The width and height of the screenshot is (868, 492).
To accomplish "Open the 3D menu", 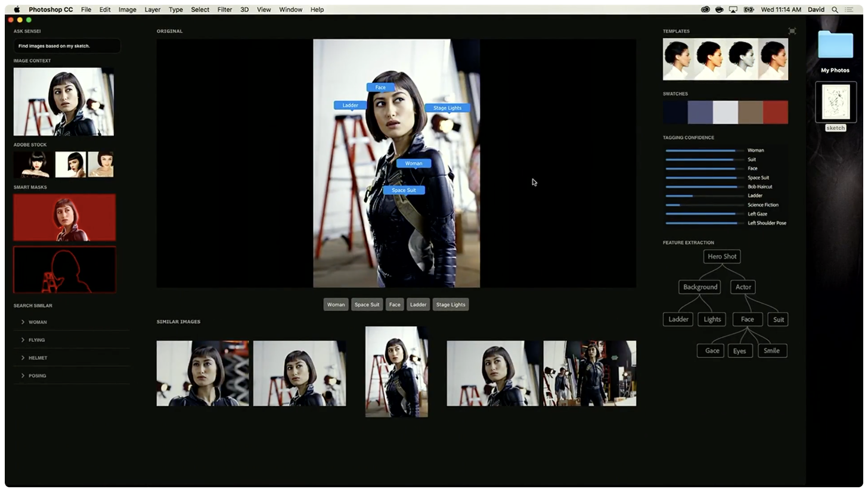I will 244,10.
